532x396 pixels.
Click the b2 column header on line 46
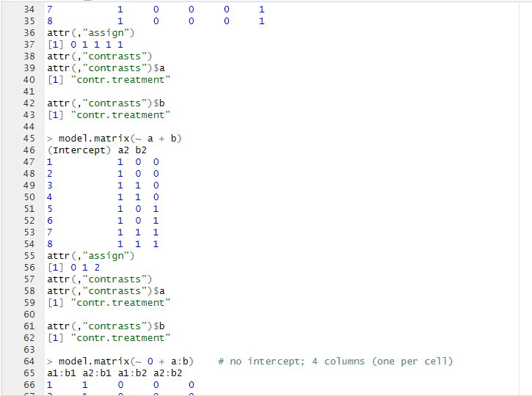142,150
